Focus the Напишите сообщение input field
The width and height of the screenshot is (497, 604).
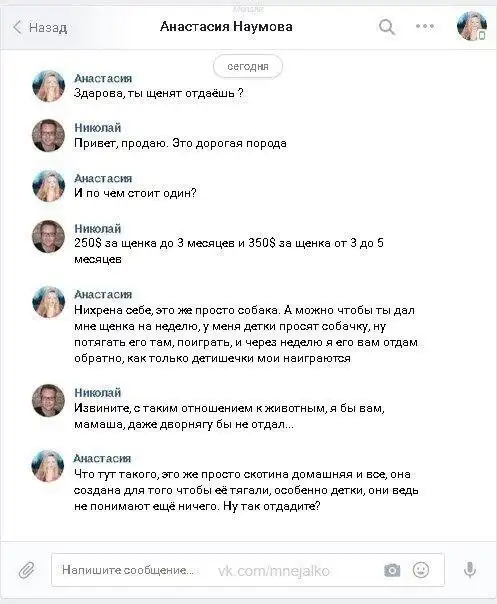pyautogui.click(x=247, y=570)
